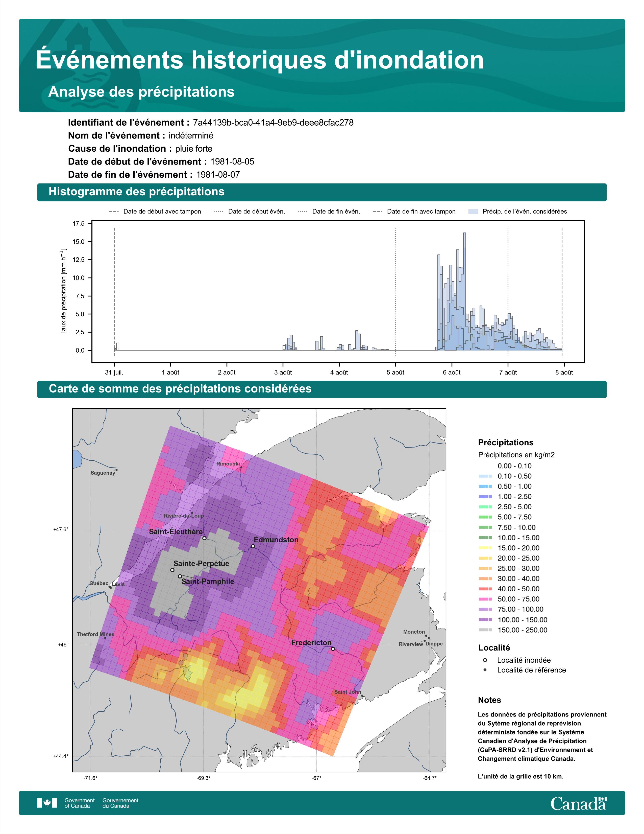Click the Notes heading
644x834 pixels.
(x=489, y=700)
